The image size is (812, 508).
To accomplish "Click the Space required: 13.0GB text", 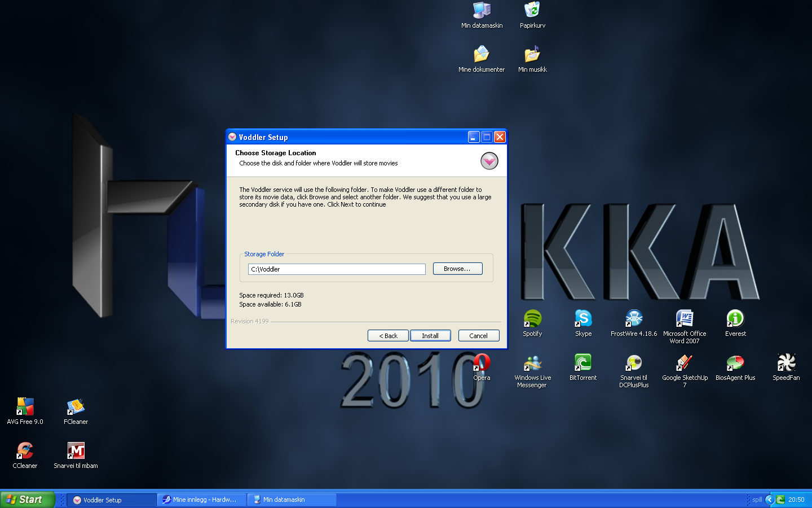I will click(271, 295).
